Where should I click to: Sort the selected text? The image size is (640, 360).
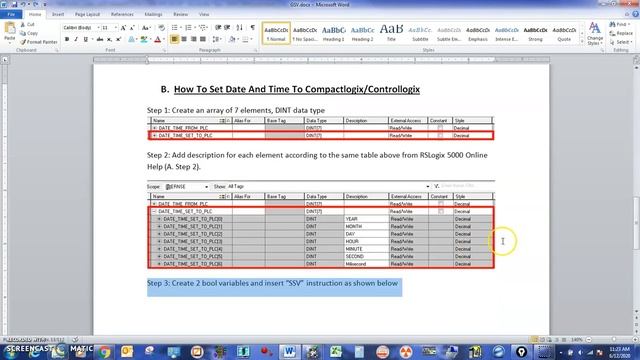(240, 28)
